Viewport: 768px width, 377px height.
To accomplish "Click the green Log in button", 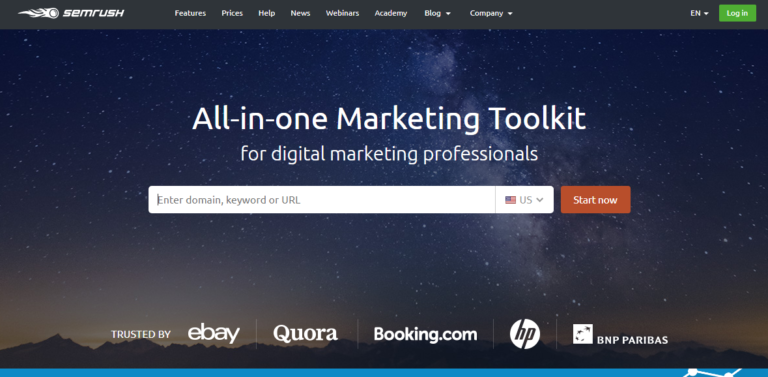I will 737,13.
